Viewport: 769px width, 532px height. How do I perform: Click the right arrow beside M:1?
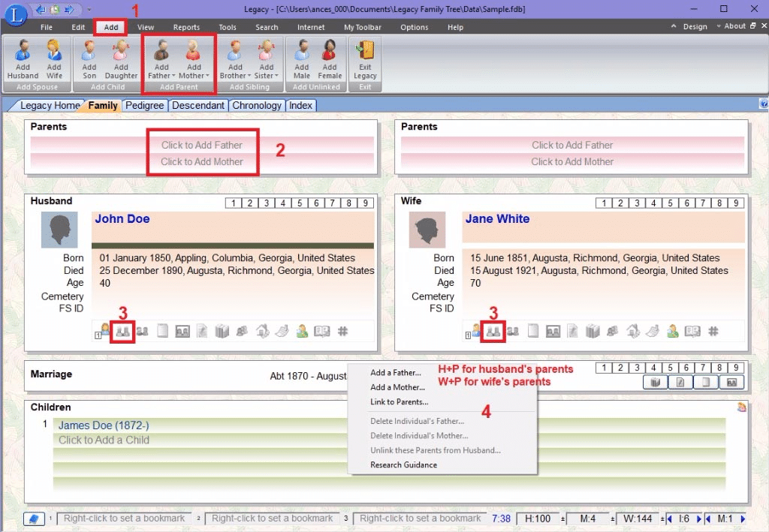pyautogui.click(x=743, y=518)
